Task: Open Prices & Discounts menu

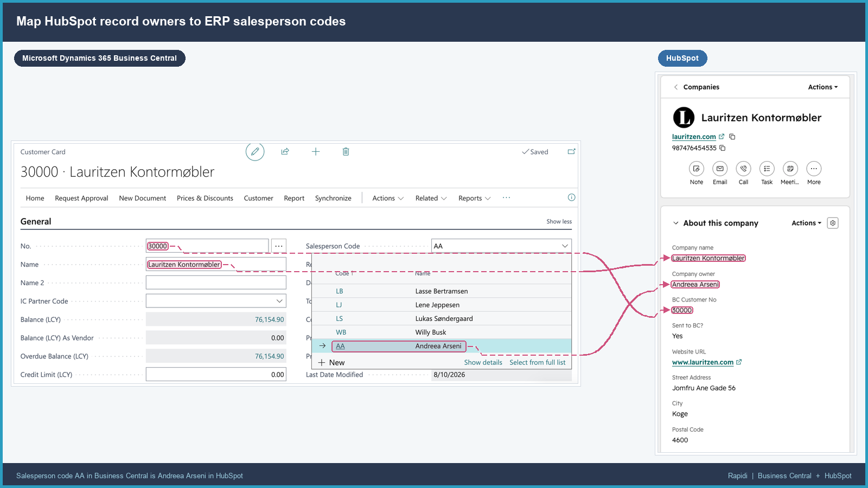Action: (205, 198)
